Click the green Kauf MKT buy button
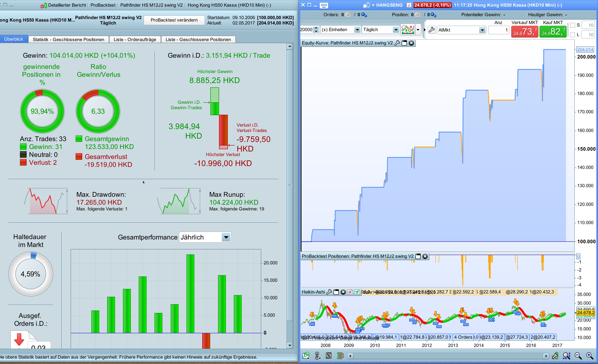Image resolution: width=598 pixels, height=364 pixels. (x=553, y=32)
